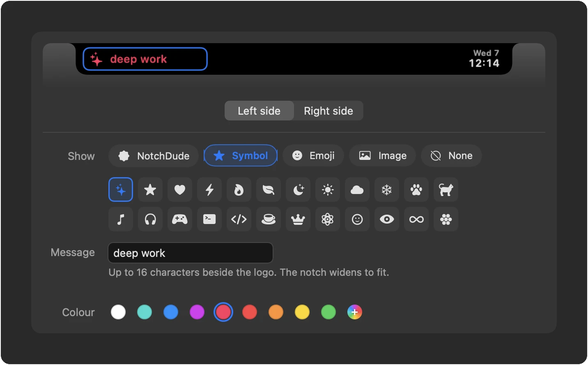Select the moon and stars symbol

298,189
